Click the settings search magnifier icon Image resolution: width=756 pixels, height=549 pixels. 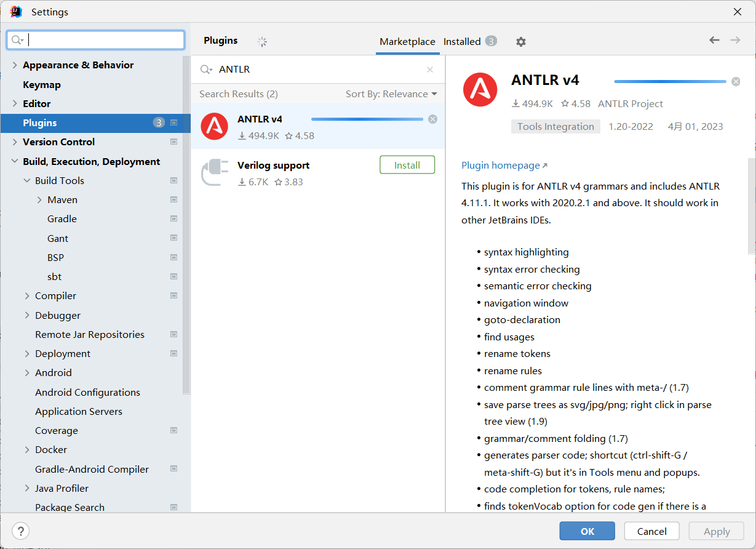(17, 40)
